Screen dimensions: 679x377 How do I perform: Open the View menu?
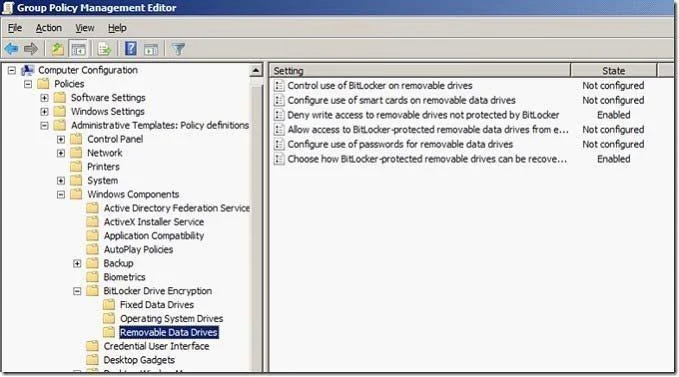(x=85, y=28)
